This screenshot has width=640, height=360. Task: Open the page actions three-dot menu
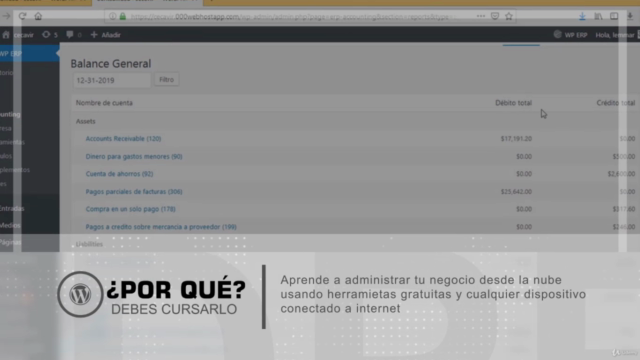coord(481,16)
